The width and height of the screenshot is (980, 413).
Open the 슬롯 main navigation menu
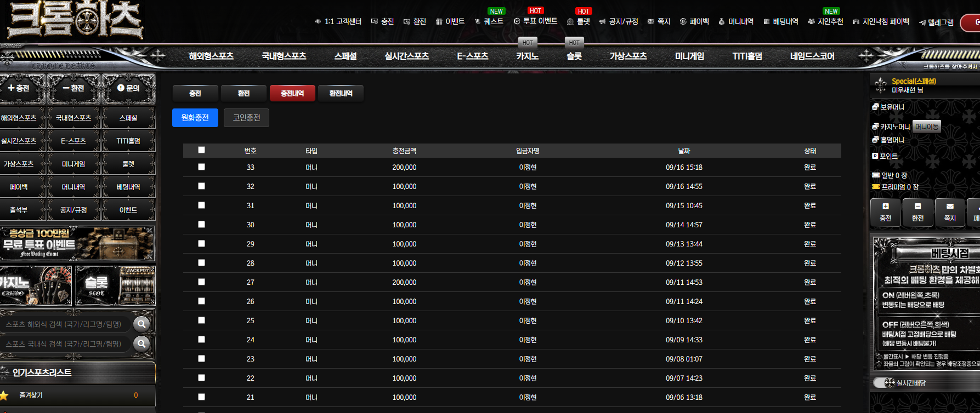574,56
